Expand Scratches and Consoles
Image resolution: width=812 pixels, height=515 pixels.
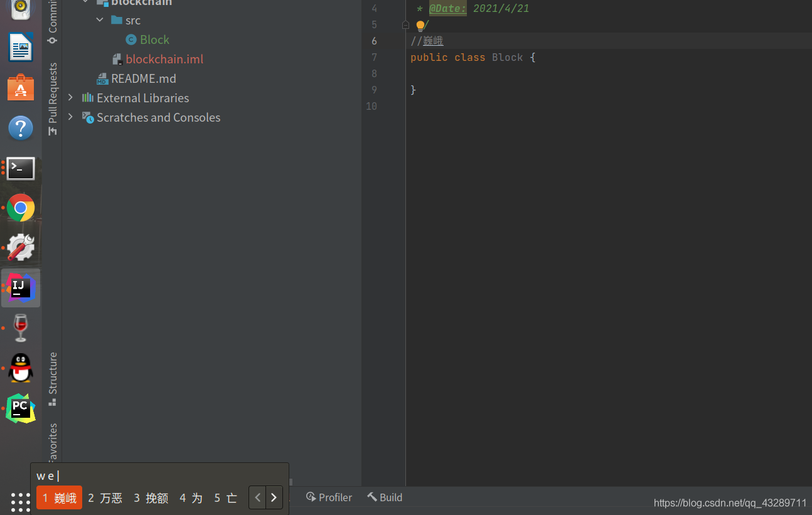[x=70, y=117]
